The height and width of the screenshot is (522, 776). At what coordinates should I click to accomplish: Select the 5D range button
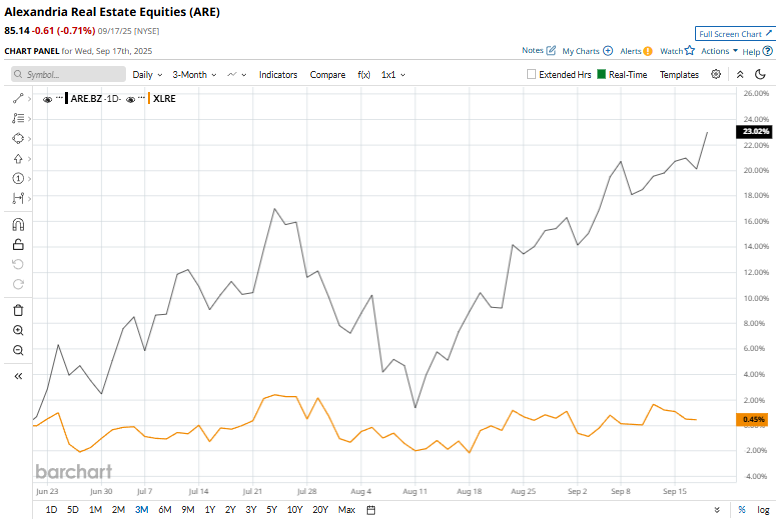73,510
